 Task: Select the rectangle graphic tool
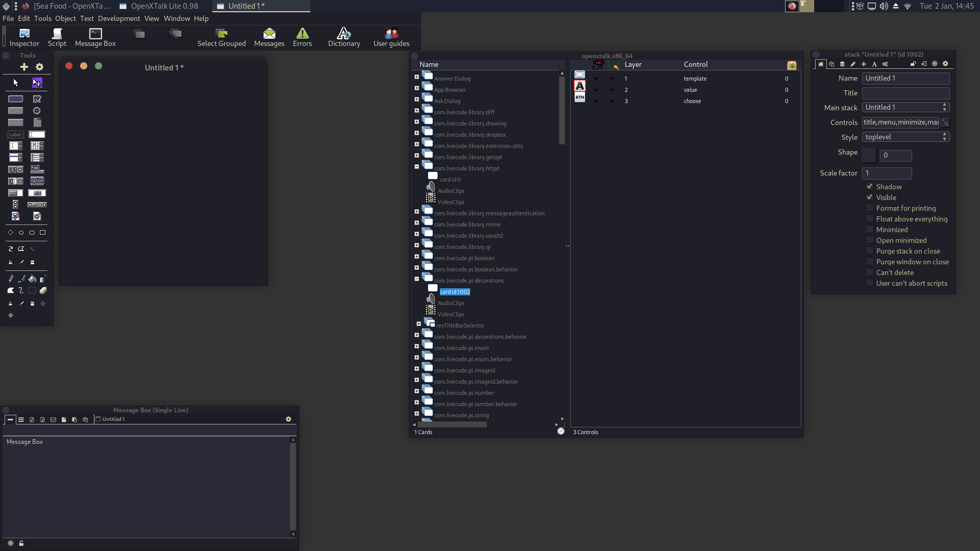43,233
